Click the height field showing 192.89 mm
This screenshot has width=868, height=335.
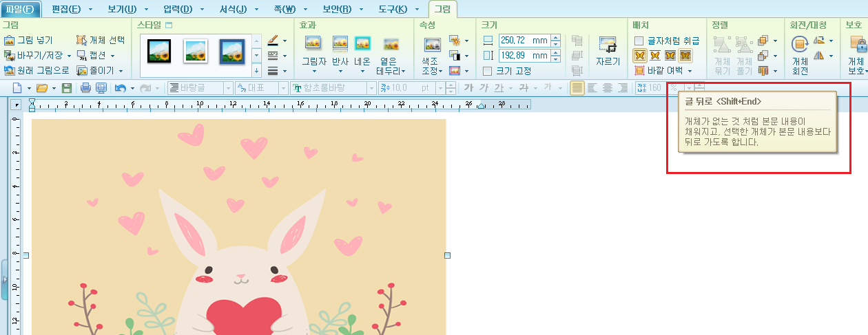point(524,55)
